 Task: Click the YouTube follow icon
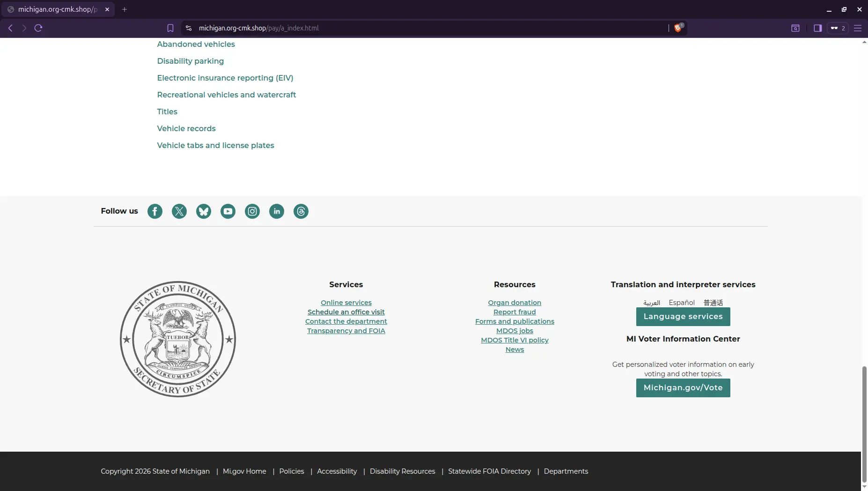coord(228,211)
